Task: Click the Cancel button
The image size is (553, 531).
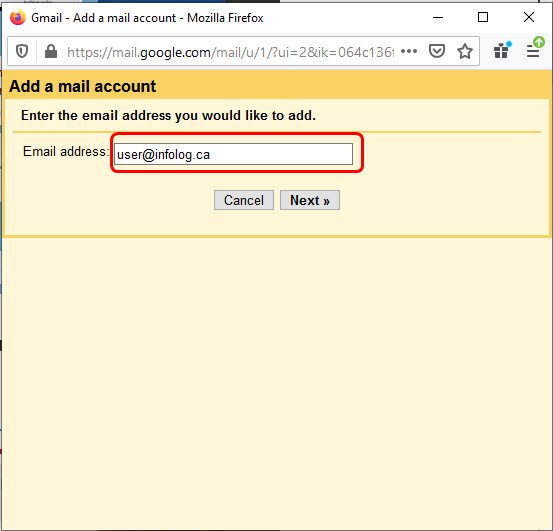Action: [x=244, y=200]
